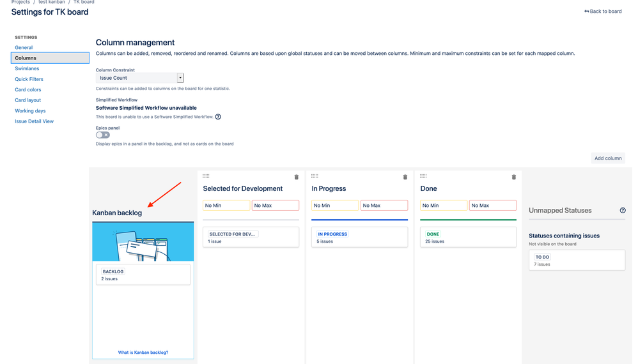638x364 pixels.
Task: Delete the Done column
Action: click(513, 177)
